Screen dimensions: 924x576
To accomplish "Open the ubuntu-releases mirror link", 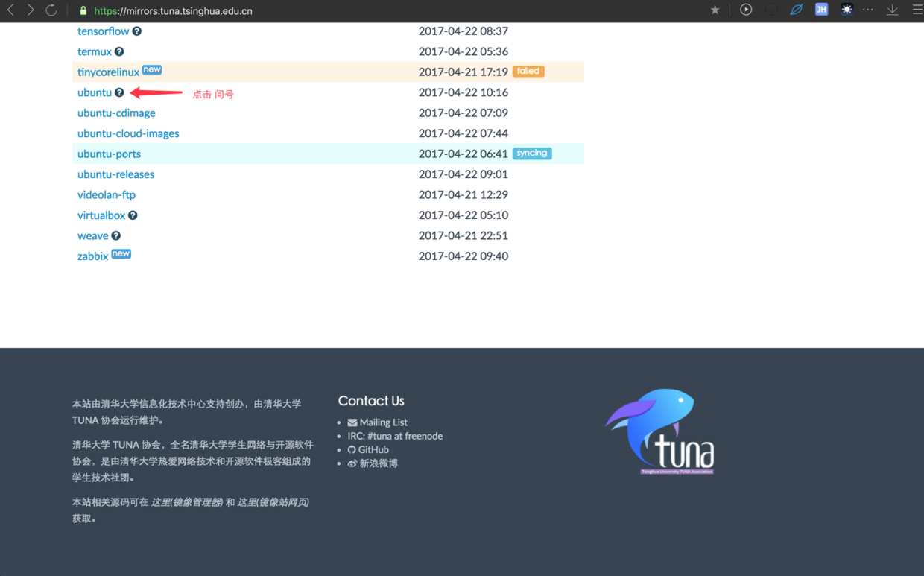I will [x=115, y=174].
